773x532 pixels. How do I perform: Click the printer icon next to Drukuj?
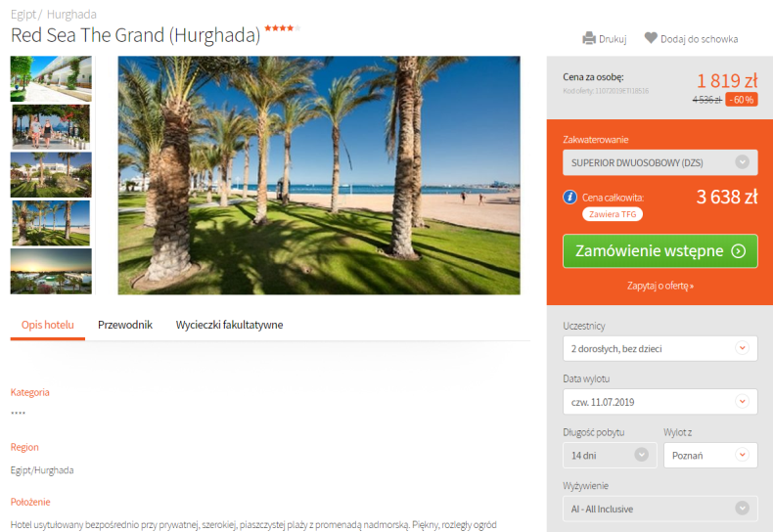tap(589, 38)
